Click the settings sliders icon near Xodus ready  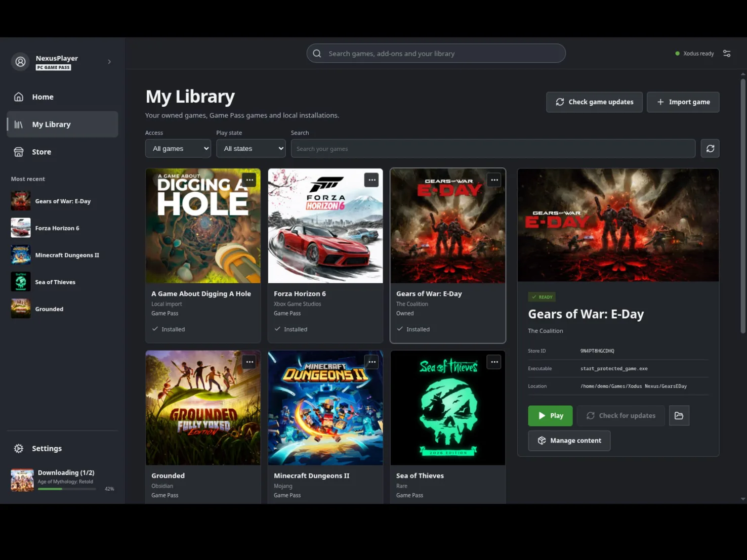[x=727, y=53]
